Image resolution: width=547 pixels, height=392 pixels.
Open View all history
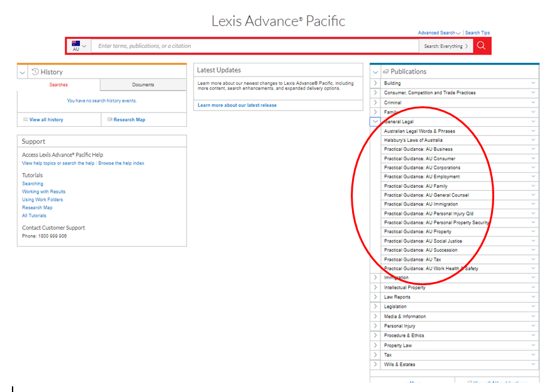(46, 119)
